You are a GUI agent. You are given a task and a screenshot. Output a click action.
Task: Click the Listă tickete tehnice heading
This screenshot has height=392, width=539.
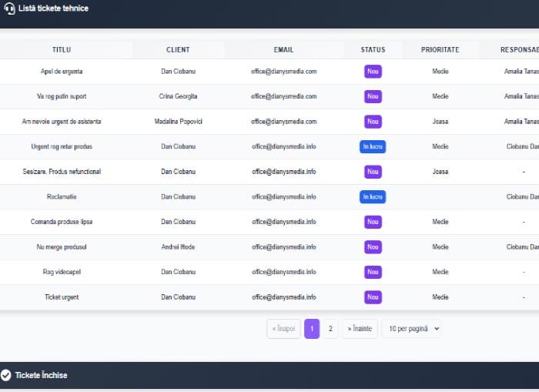pos(53,8)
